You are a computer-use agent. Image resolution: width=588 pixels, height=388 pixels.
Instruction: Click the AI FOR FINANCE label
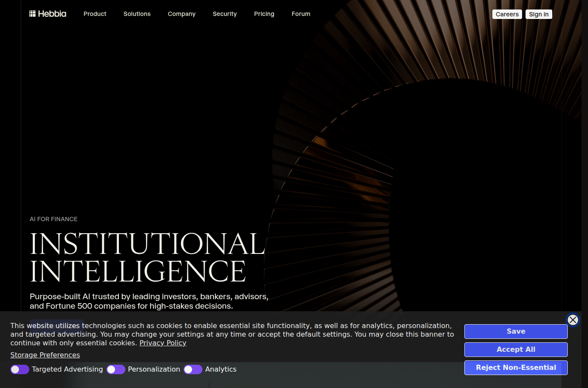pyautogui.click(x=53, y=219)
